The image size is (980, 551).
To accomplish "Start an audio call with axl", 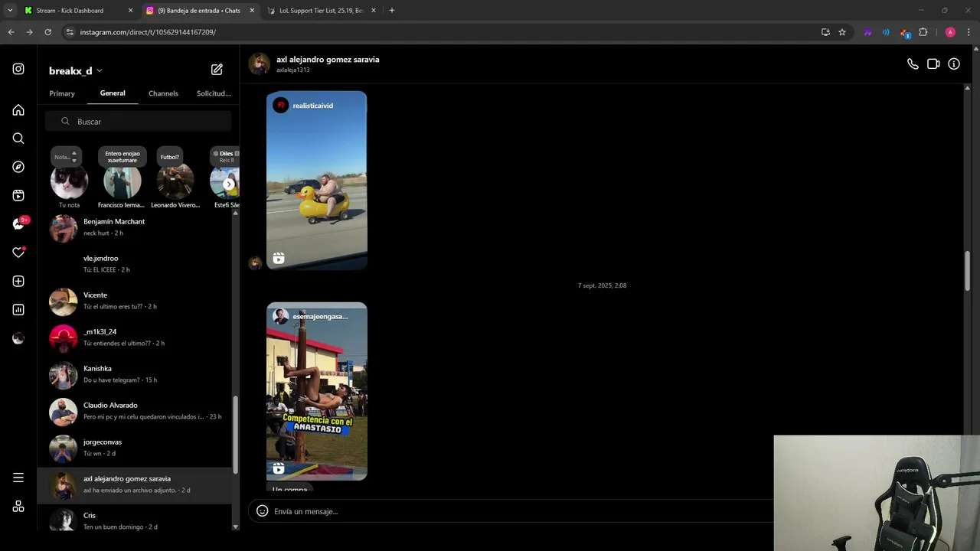I will tap(913, 64).
